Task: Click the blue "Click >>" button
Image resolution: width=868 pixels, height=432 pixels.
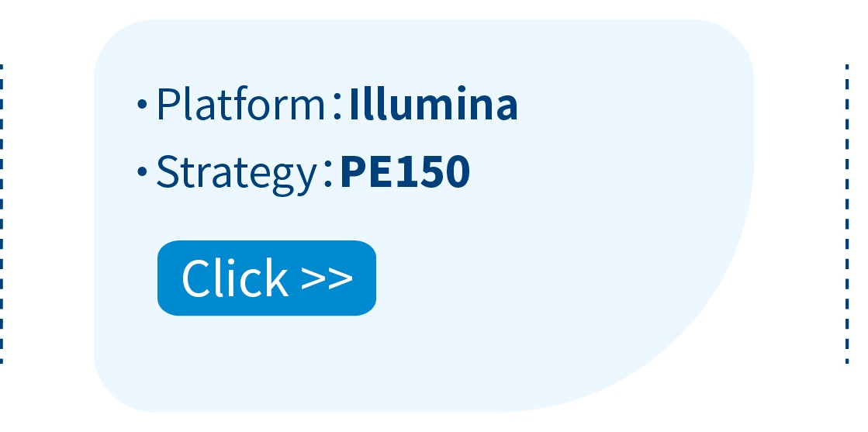Action: coord(267,278)
